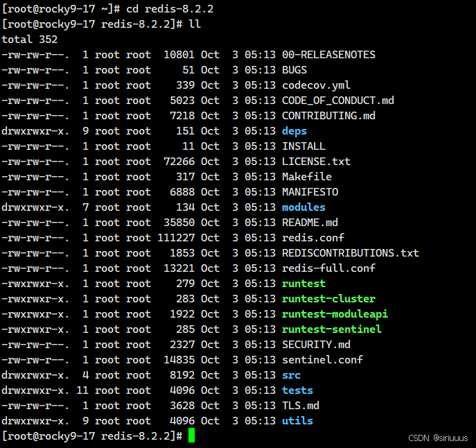This screenshot has width=476, height=448.
Task: Click the green cursor at the prompt
Action: [191, 436]
